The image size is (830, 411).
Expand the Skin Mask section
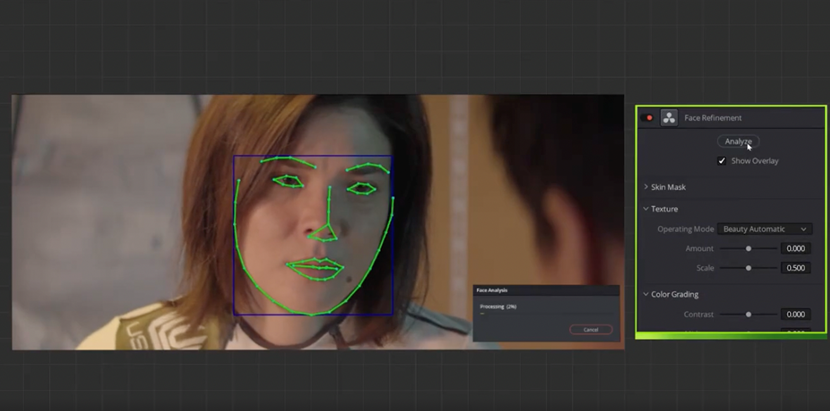[646, 187]
